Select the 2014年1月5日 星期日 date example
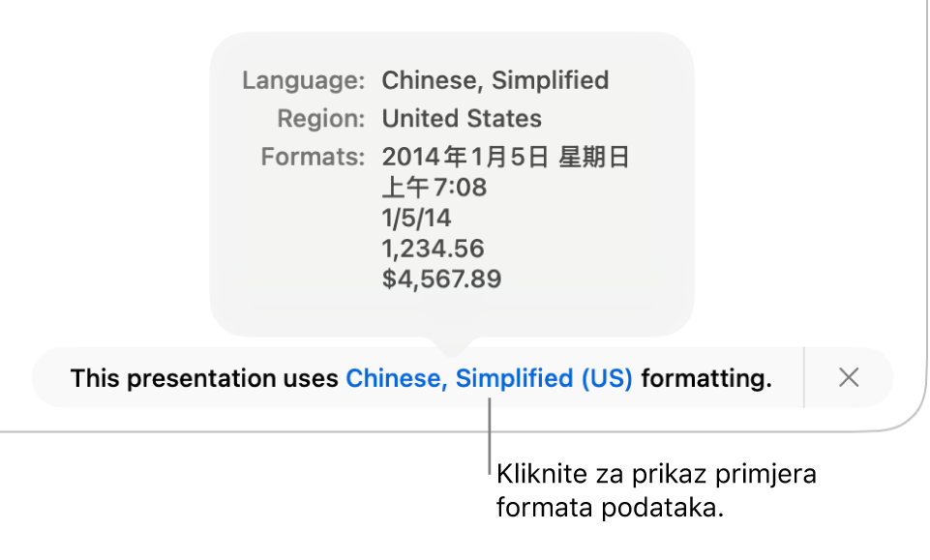930x560 pixels. pos(505,156)
